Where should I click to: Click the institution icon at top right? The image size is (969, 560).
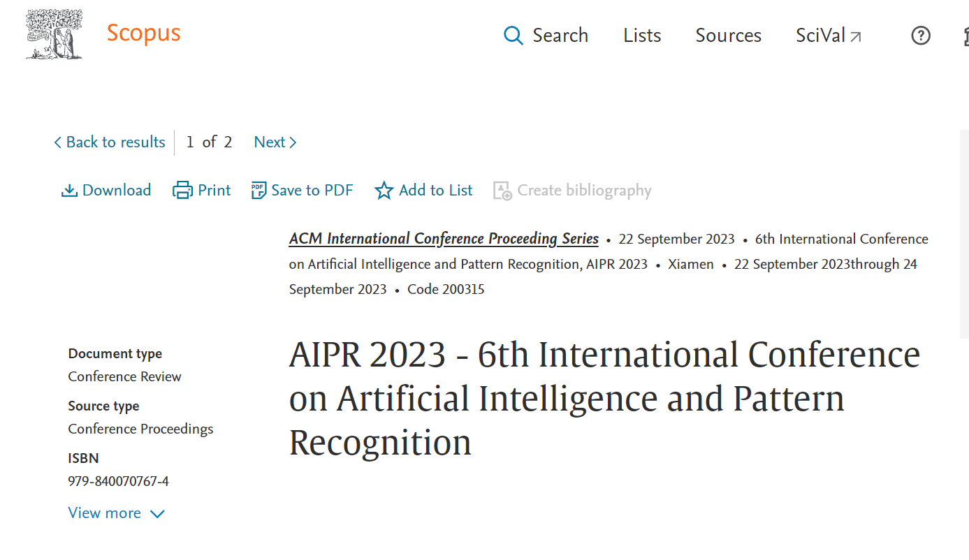click(966, 36)
